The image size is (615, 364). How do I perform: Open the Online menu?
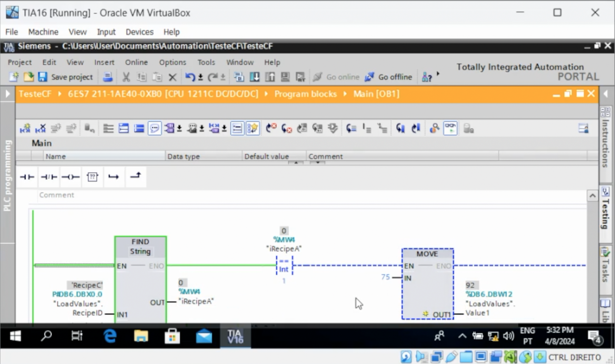click(136, 62)
